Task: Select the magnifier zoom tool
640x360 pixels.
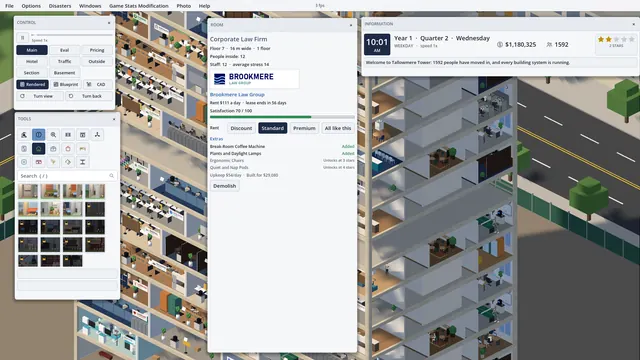Action: [x=53, y=135]
